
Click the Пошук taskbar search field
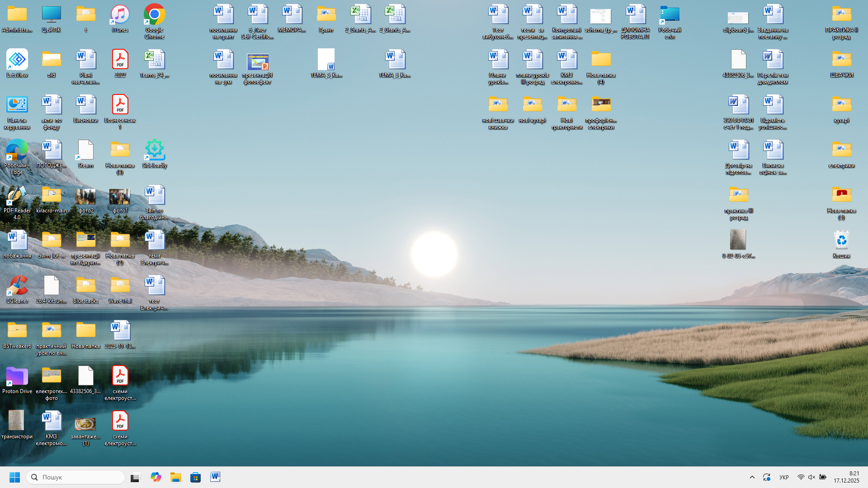click(x=76, y=477)
